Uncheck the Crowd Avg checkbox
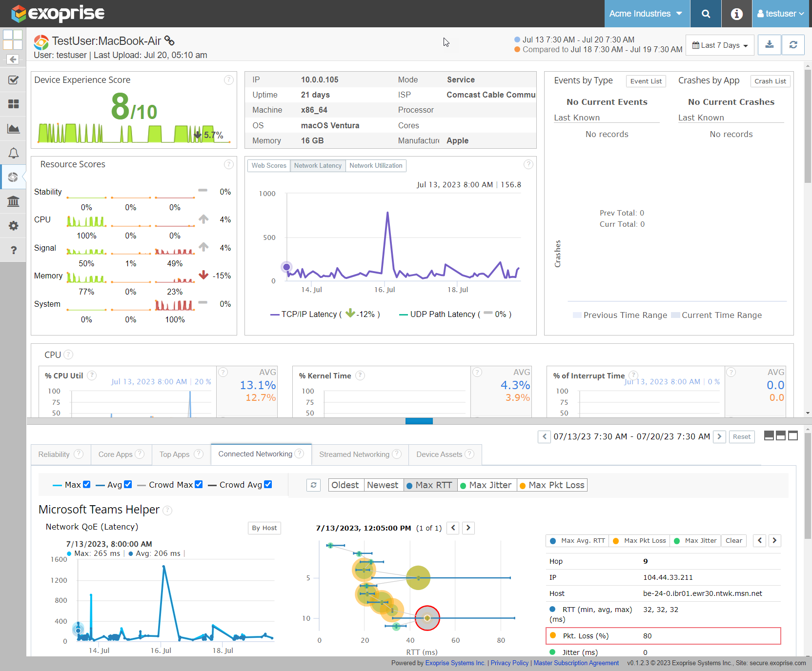Image resolution: width=812 pixels, height=671 pixels. pyautogui.click(x=268, y=484)
